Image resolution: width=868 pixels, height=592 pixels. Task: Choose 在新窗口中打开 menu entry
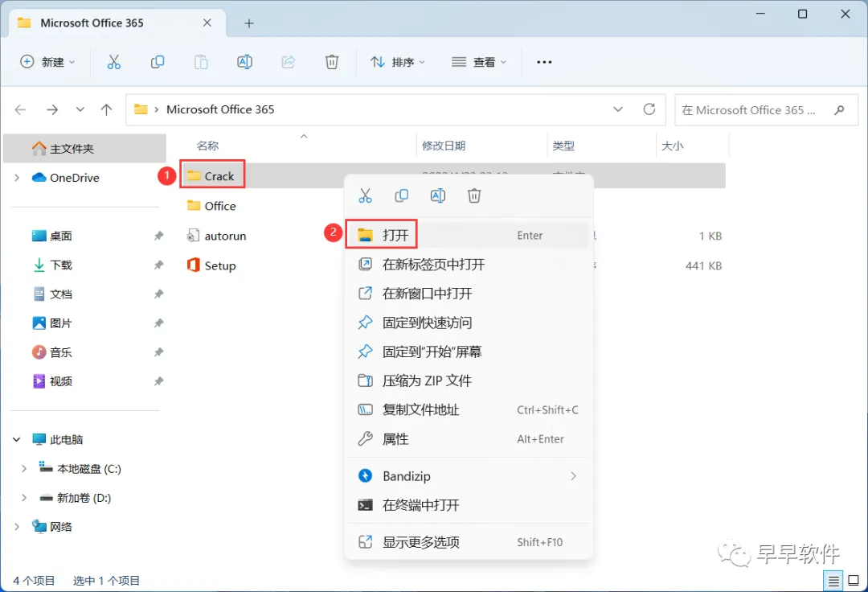click(x=467, y=294)
